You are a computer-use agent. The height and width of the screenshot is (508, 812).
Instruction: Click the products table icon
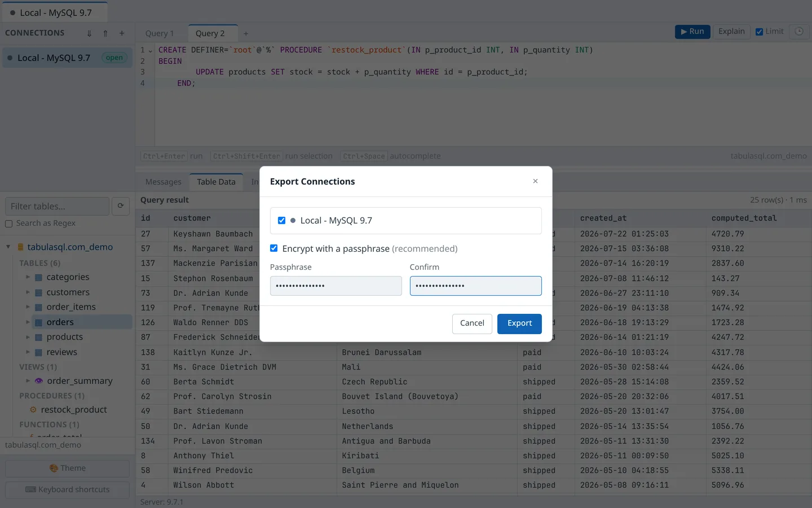click(x=39, y=337)
